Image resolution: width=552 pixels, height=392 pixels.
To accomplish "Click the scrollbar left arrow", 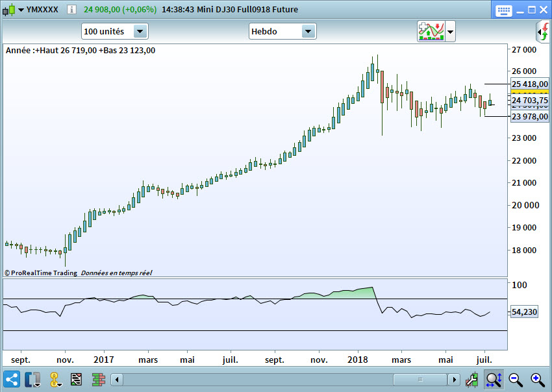I will click(117, 380).
